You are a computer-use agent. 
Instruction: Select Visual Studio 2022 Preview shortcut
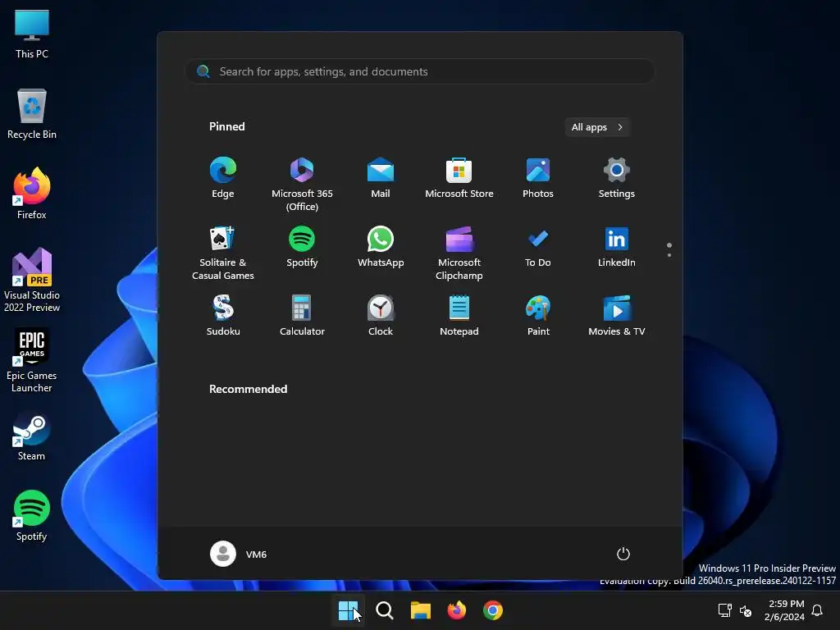[32, 281]
